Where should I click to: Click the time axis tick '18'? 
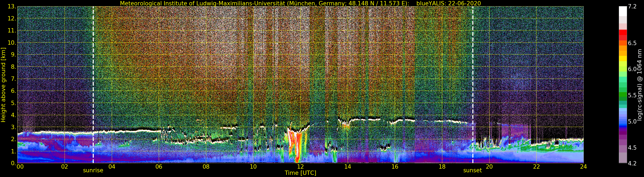click(x=442, y=166)
